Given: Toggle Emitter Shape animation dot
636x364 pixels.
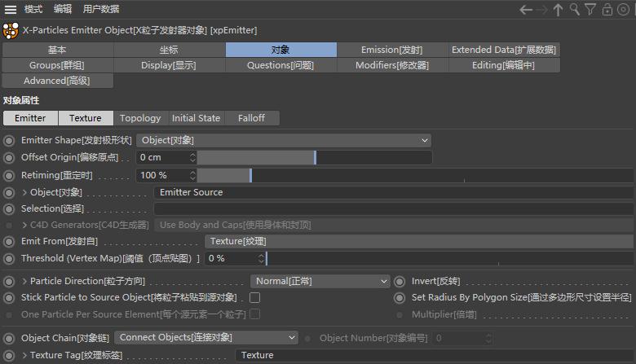Looking at the screenshot, I should 9,141.
